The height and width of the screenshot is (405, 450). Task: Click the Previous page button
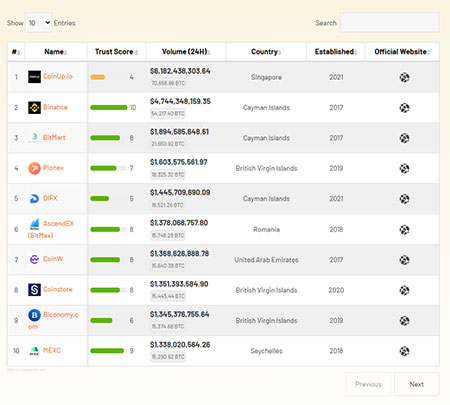[368, 384]
